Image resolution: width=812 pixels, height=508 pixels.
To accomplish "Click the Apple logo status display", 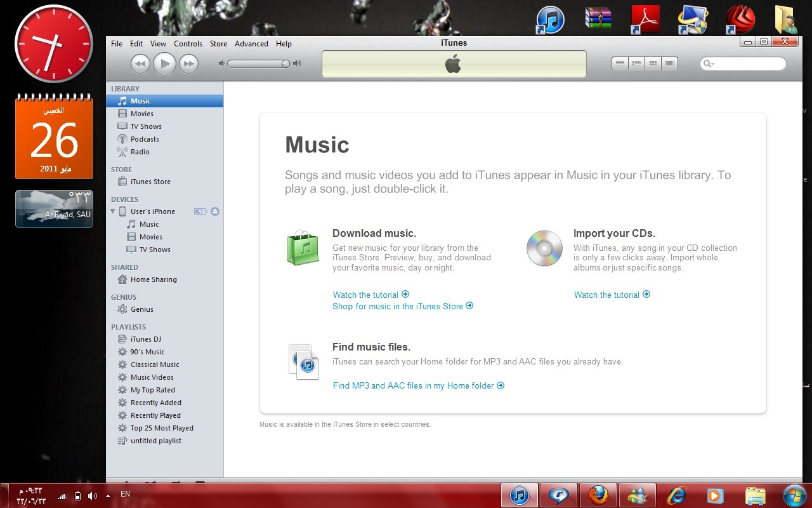I will [x=453, y=64].
